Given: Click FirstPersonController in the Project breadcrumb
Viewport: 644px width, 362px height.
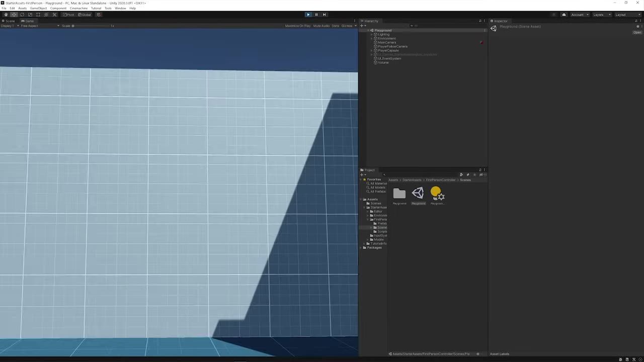Looking at the screenshot, I should [x=441, y=180].
